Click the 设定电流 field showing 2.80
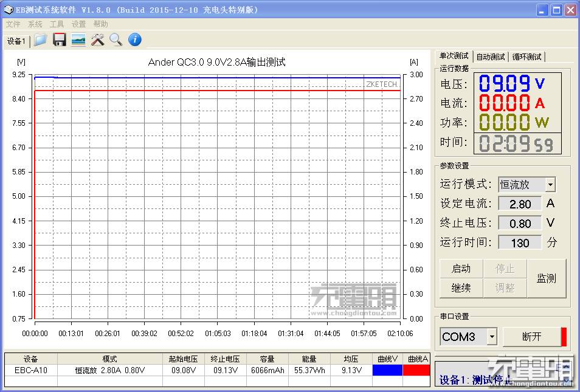The image size is (580, 392). [520, 204]
